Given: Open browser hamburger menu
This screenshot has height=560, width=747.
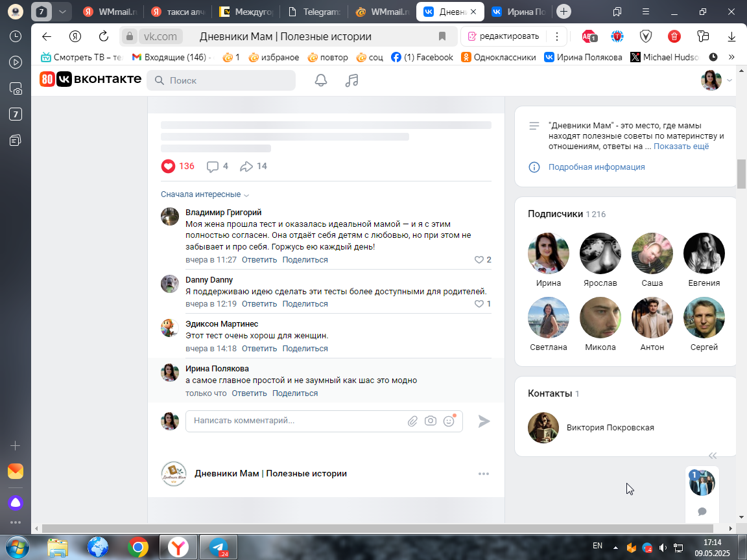Looking at the screenshot, I should tap(646, 12).
